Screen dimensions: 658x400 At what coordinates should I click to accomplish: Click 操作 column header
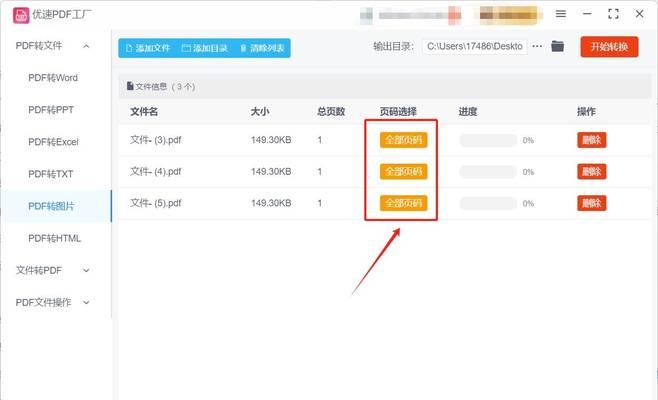coord(586,112)
